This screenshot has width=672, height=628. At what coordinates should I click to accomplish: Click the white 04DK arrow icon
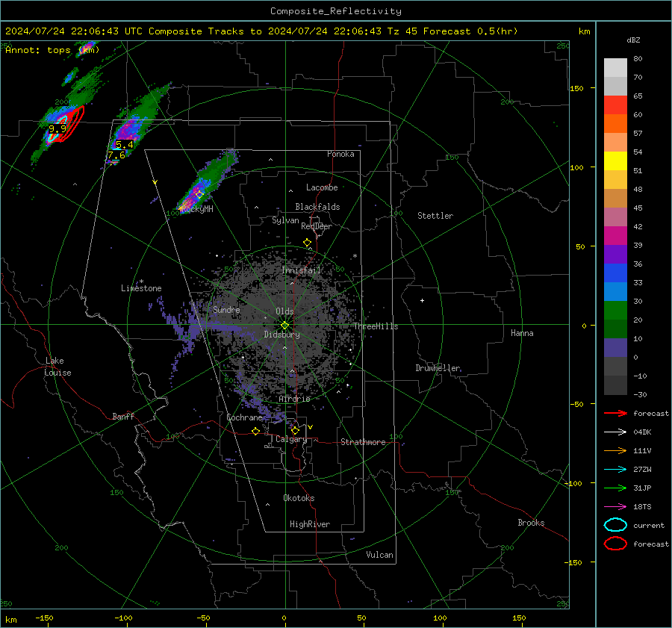tap(615, 432)
